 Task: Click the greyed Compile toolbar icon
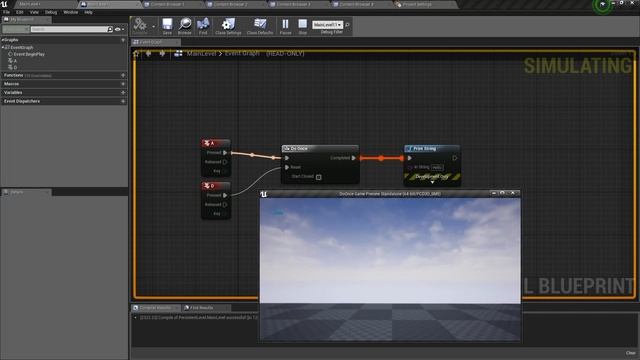[x=140, y=26]
